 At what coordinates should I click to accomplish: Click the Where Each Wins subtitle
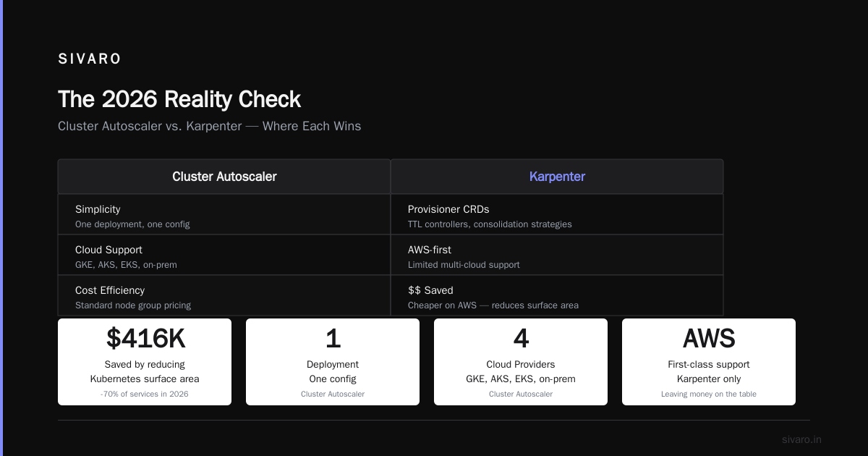point(209,126)
